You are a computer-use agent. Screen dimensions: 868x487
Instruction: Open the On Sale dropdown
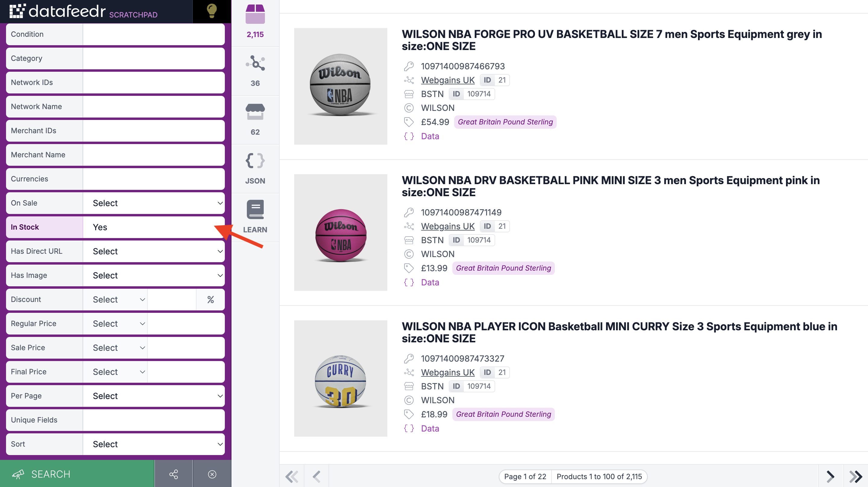(x=154, y=203)
